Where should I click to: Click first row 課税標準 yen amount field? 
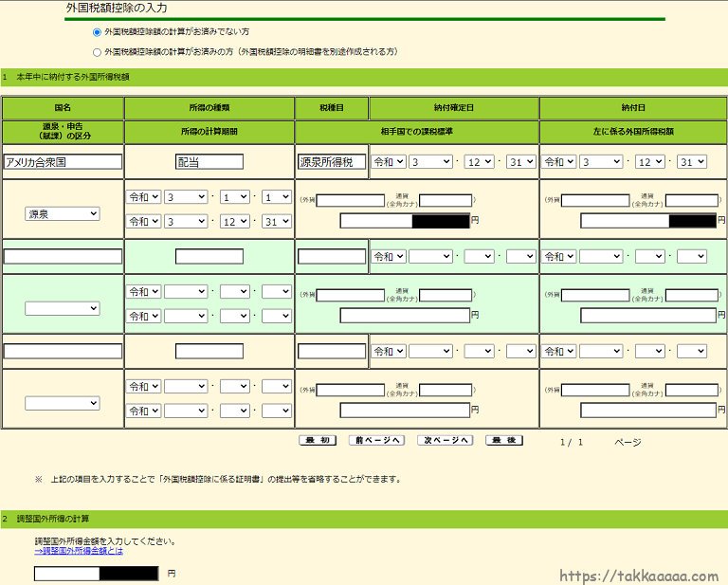[405, 221]
